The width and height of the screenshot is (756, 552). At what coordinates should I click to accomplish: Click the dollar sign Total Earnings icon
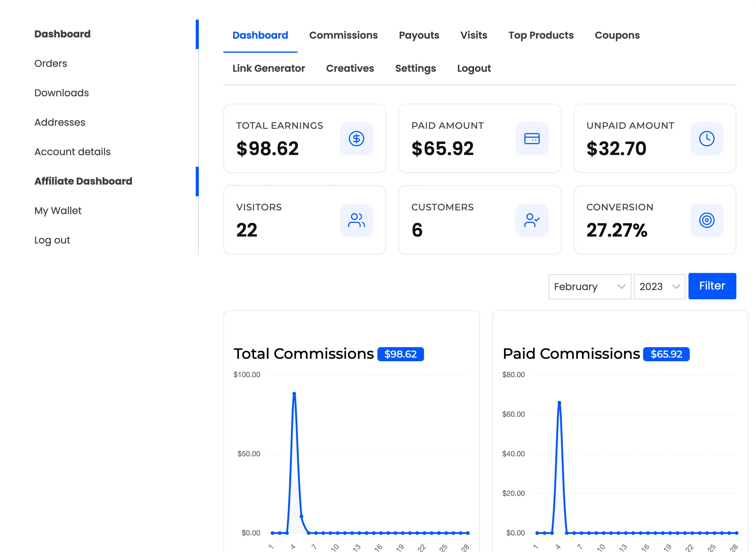(x=356, y=139)
